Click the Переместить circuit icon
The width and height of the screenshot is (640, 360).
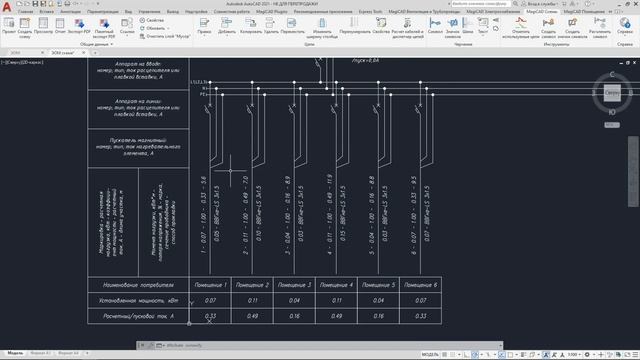pos(292,25)
